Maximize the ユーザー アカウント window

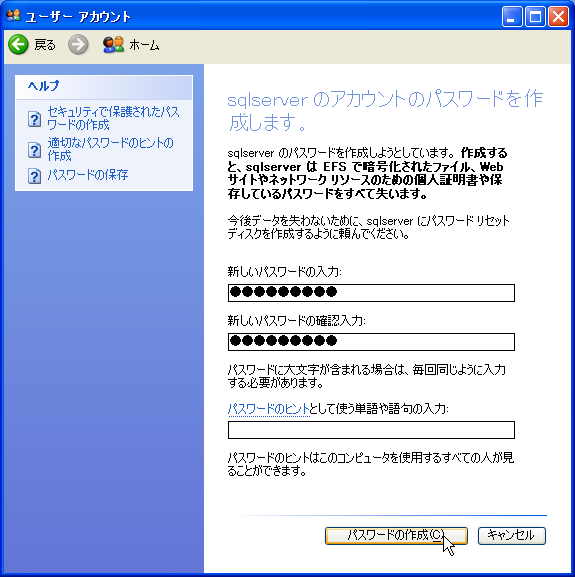(535, 17)
